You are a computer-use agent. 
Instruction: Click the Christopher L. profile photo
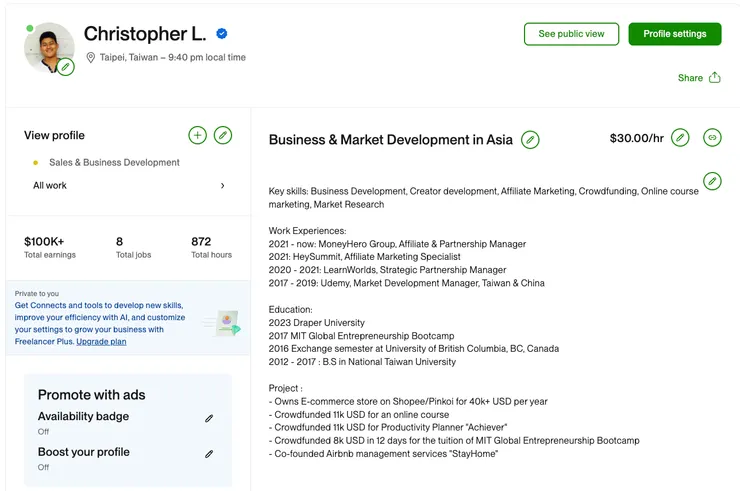click(x=47, y=46)
